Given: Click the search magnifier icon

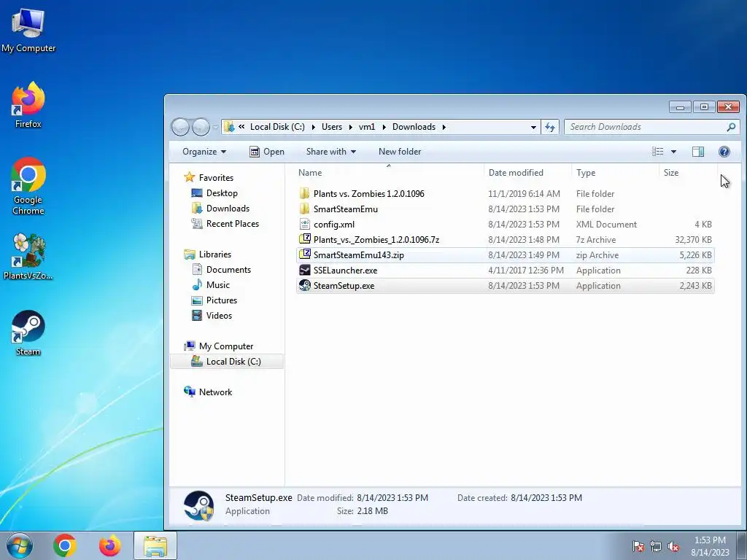Looking at the screenshot, I should [x=731, y=127].
